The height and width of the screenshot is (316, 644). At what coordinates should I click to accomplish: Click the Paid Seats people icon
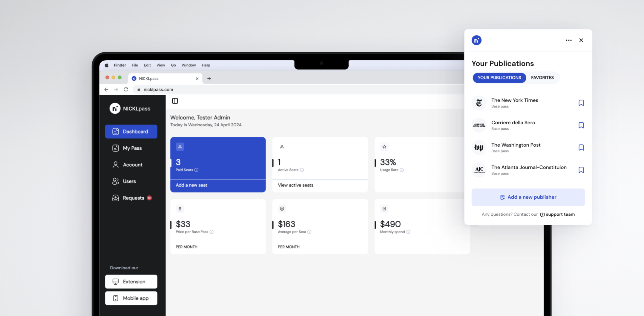(x=180, y=147)
